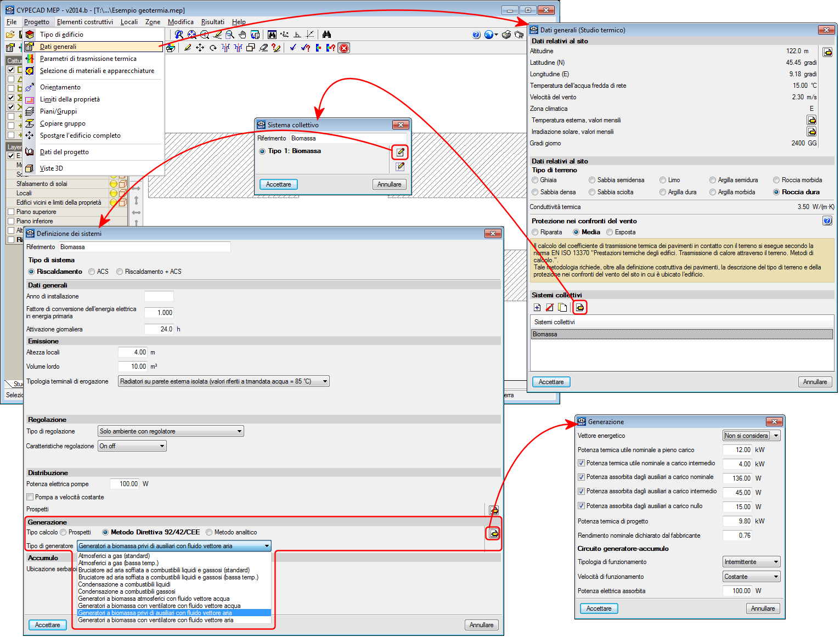Enable Pompa a velocità costante checkbox
Image resolution: width=840 pixels, height=637 pixels.
tap(30, 497)
